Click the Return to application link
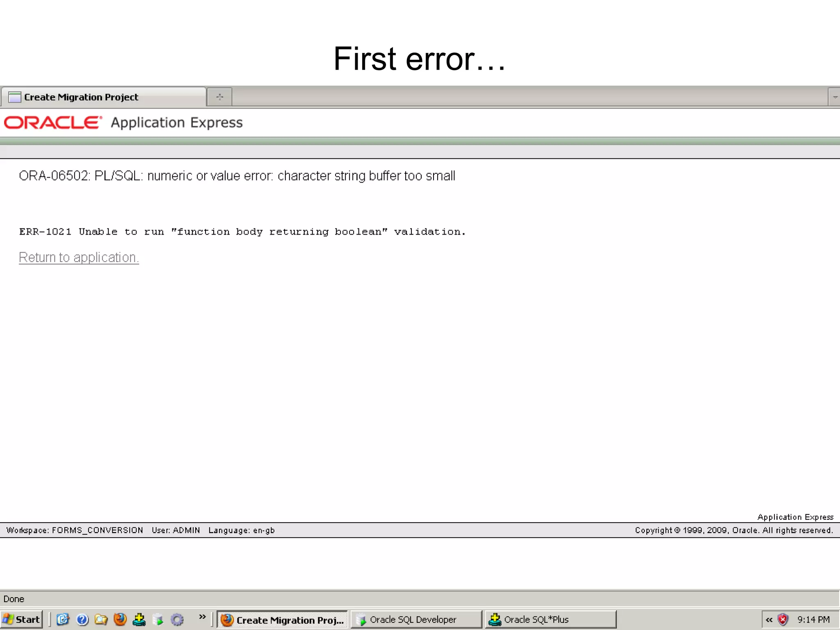The width and height of the screenshot is (840, 630). pyautogui.click(x=79, y=257)
